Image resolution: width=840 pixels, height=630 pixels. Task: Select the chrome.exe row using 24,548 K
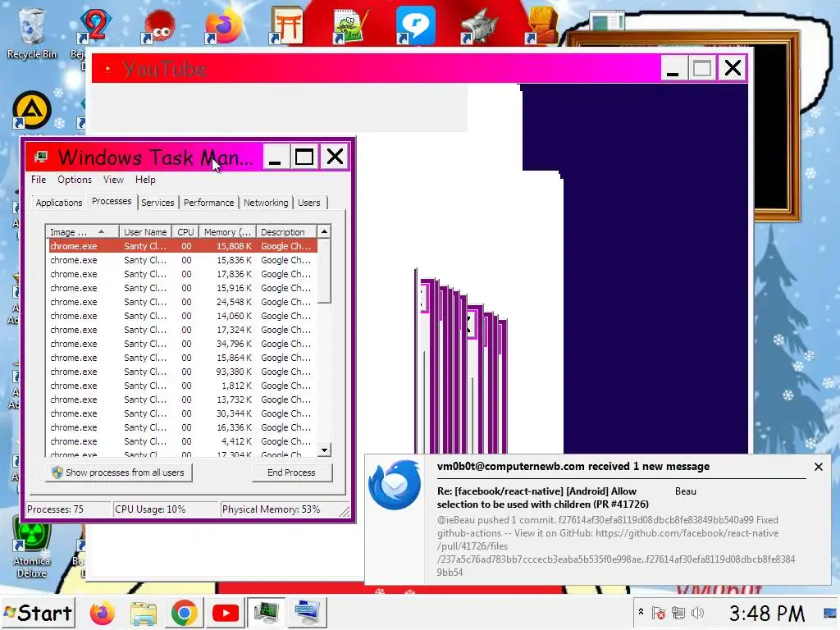[183, 302]
